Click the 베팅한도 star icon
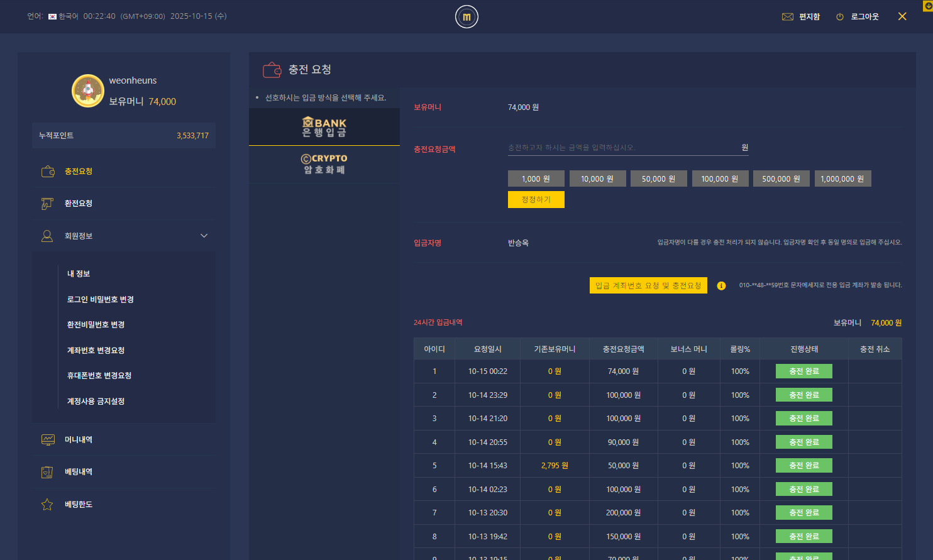933x560 pixels. [48, 505]
